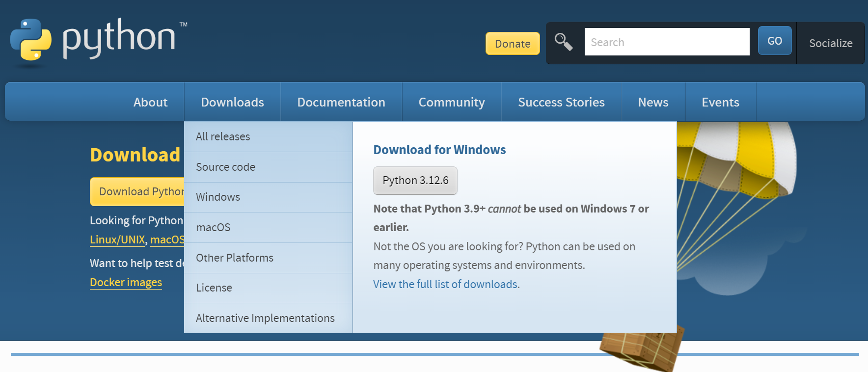Select License in the Downloads dropdown
Viewport: 868px width, 372px height.
point(268,288)
